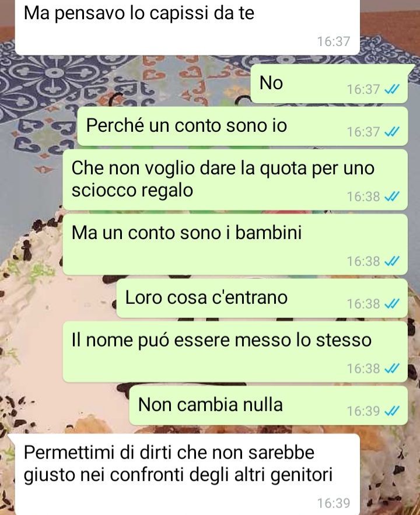Select received message 'Ma pensavo lo capissi da te'
420x515 pixels.
(187, 27)
